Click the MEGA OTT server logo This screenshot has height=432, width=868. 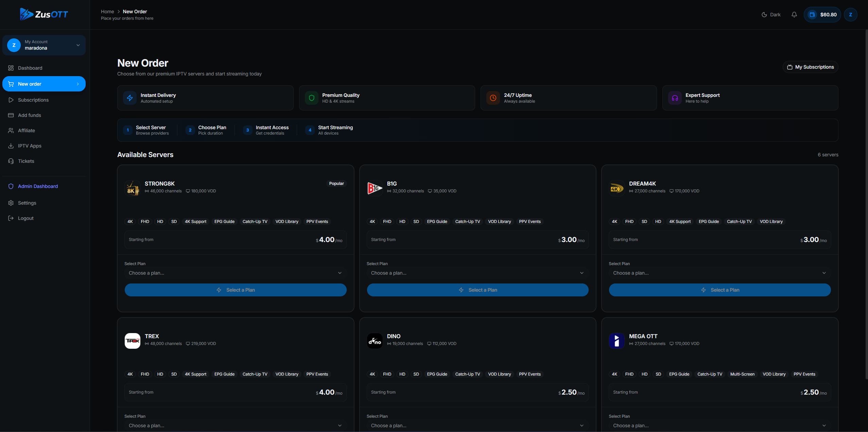[617, 341]
